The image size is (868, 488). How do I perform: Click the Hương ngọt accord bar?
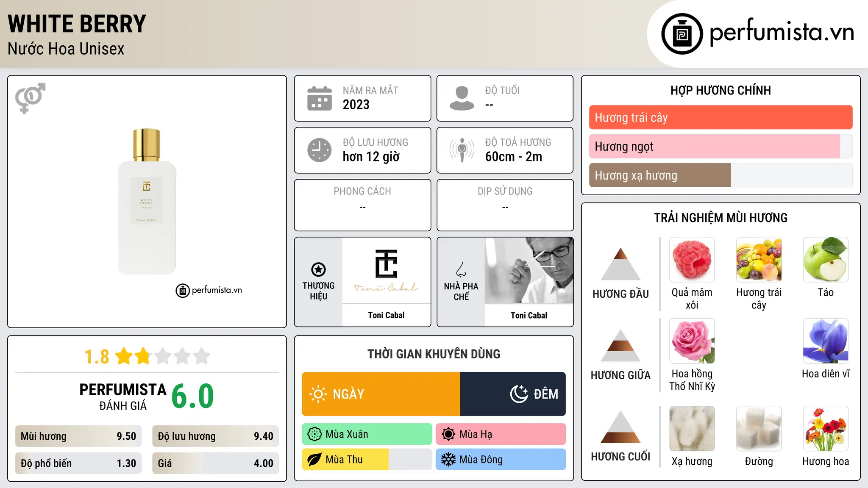[721, 146]
